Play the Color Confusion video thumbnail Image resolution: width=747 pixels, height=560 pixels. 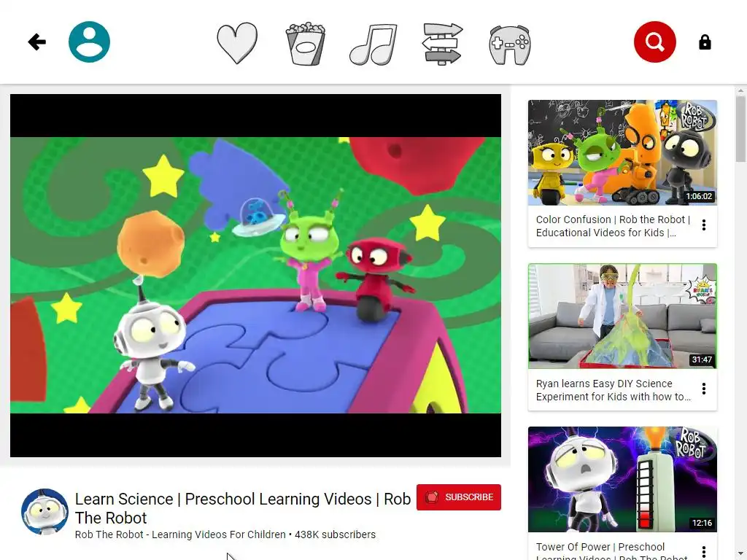[622, 152]
